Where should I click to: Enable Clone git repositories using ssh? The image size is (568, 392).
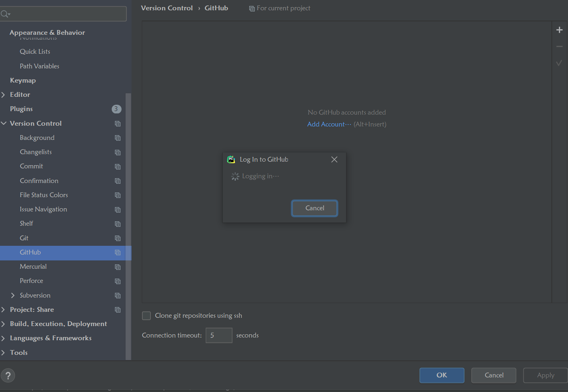[x=146, y=316]
